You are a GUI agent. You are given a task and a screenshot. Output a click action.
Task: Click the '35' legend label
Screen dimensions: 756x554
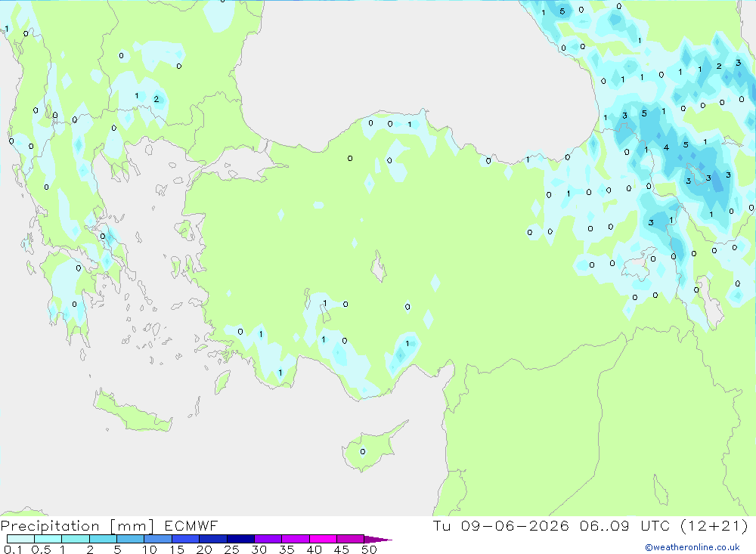[x=287, y=549]
